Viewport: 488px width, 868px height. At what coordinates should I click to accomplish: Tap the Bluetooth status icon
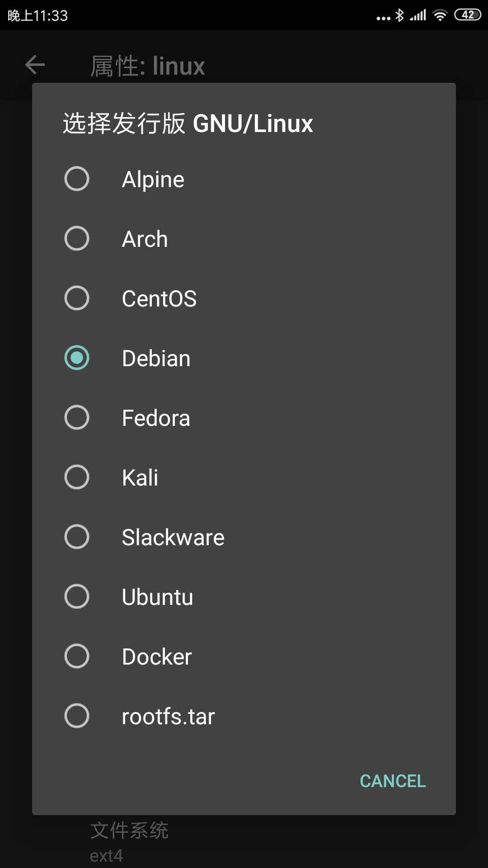[x=399, y=15]
